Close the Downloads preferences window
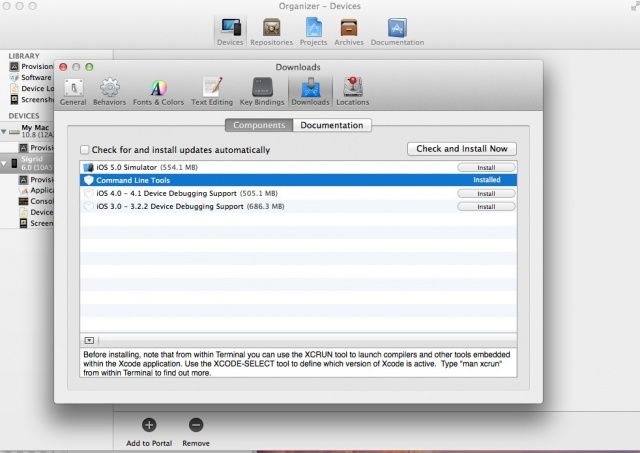Screen dimensions: 640x453 point(63,67)
